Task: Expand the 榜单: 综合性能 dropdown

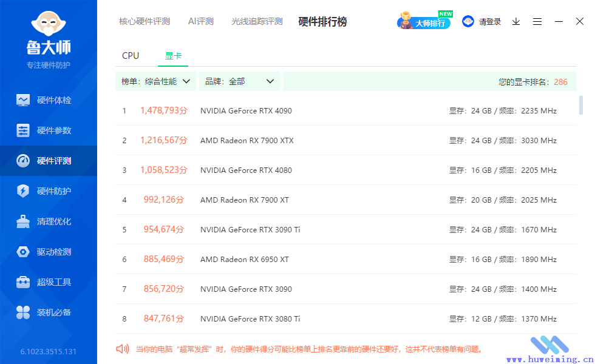Action: (155, 81)
